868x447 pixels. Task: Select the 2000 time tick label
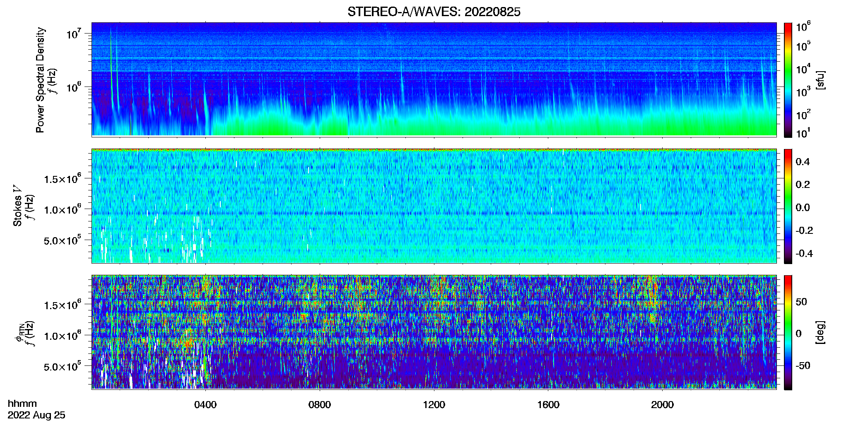[x=662, y=405]
